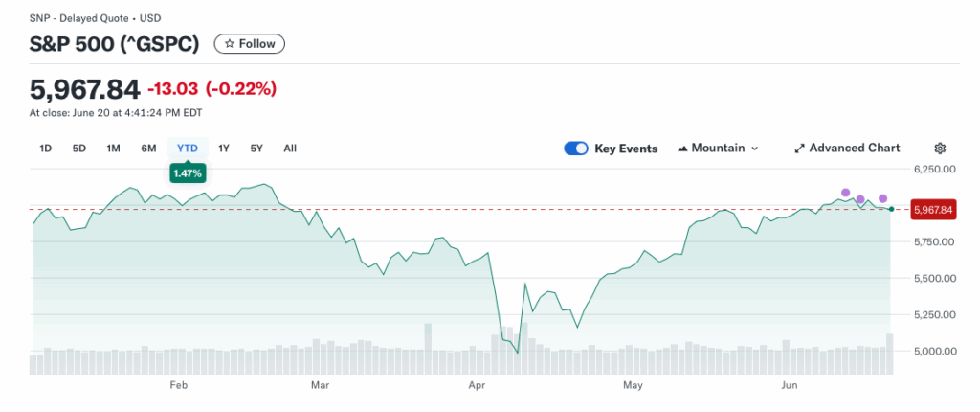The width and height of the screenshot is (980, 412).
Task: Toggle the Key Events switch off
Action: click(576, 149)
